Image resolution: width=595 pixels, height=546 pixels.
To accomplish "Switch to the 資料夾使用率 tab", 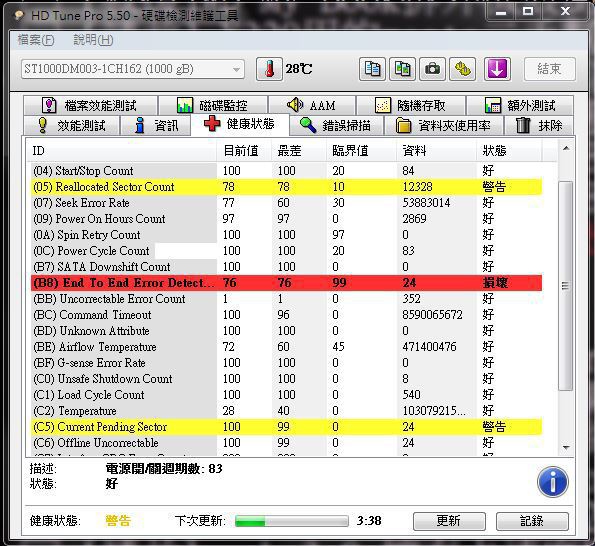I will [x=443, y=125].
